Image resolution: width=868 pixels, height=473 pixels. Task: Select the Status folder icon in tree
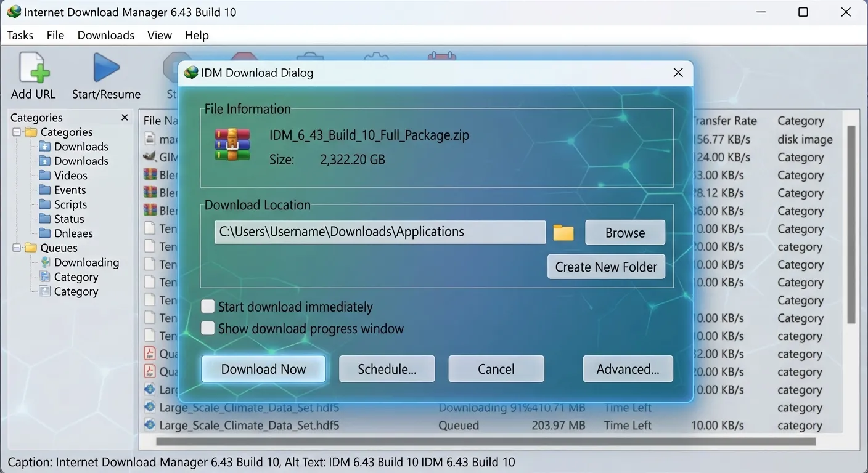(44, 219)
